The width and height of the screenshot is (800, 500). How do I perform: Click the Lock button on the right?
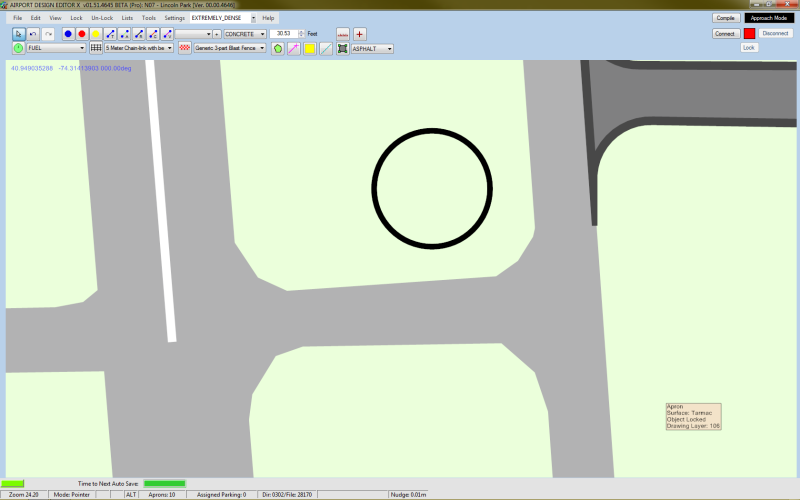[748, 47]
